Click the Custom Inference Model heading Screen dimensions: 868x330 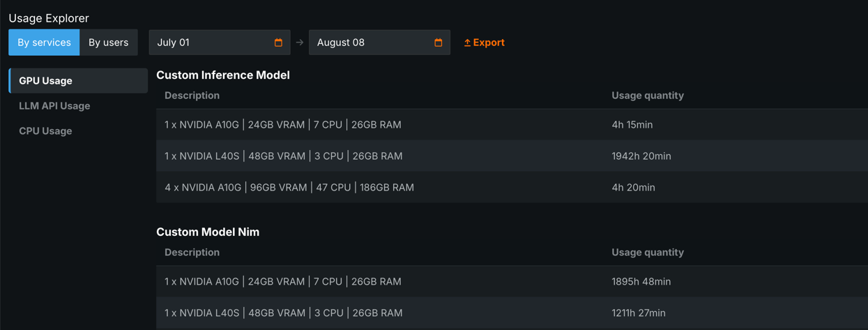(223, 75)
